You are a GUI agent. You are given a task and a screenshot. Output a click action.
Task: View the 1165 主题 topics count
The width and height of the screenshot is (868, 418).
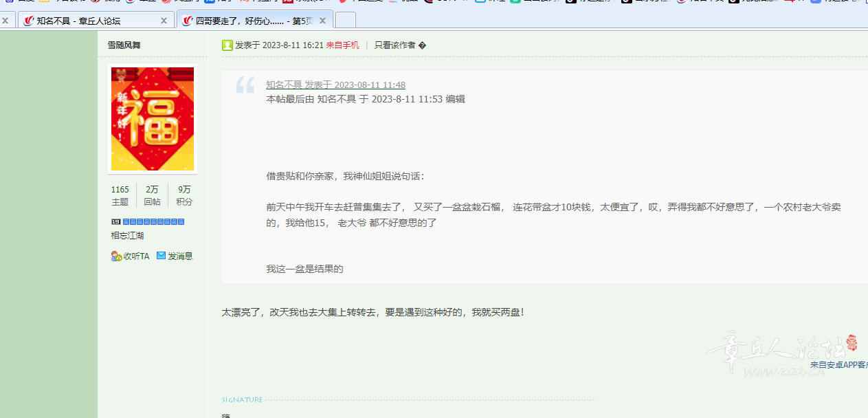[120, 195]
